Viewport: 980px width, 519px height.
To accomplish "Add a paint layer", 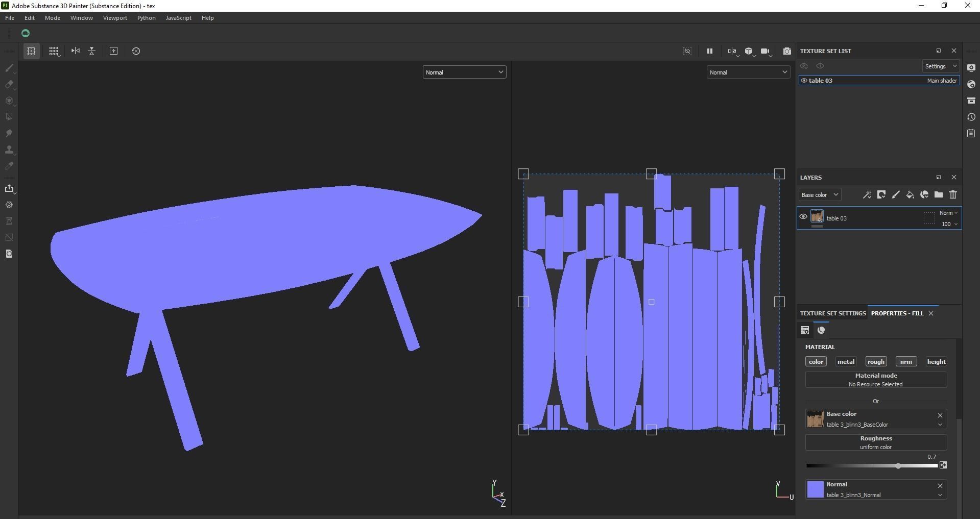I will click(896, 194).
